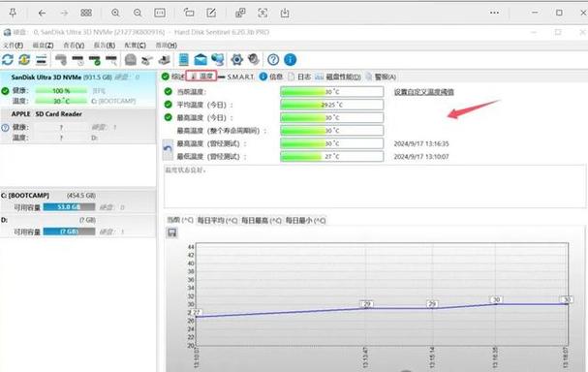This screenshot has height=372, width=588.
Task: Click the question mark help icon
Action: tap(273, 59)
